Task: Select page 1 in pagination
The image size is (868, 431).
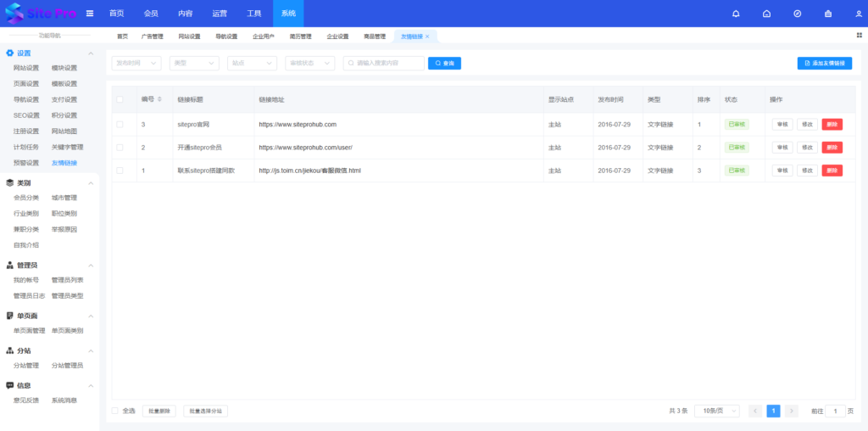Action: pos(773,411)
